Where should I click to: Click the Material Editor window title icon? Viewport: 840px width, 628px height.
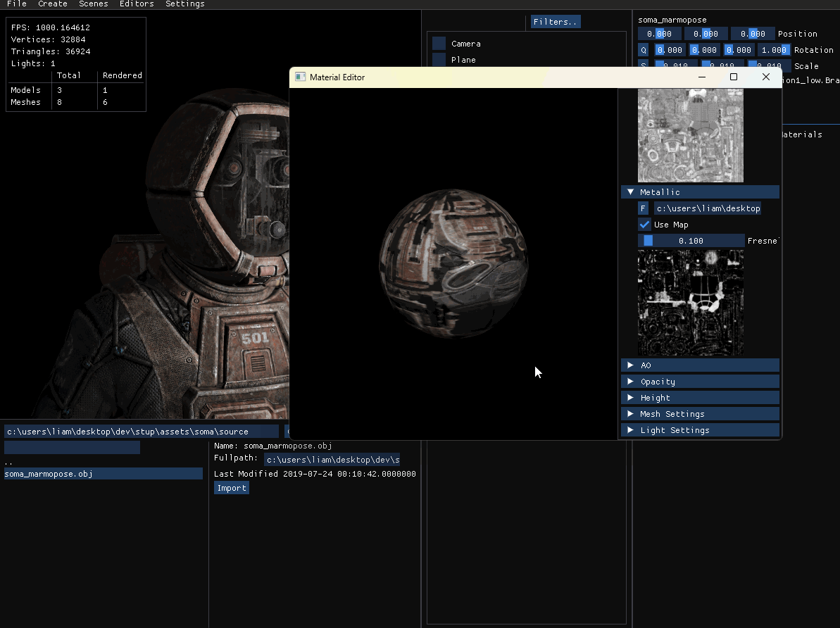point(300,77)
